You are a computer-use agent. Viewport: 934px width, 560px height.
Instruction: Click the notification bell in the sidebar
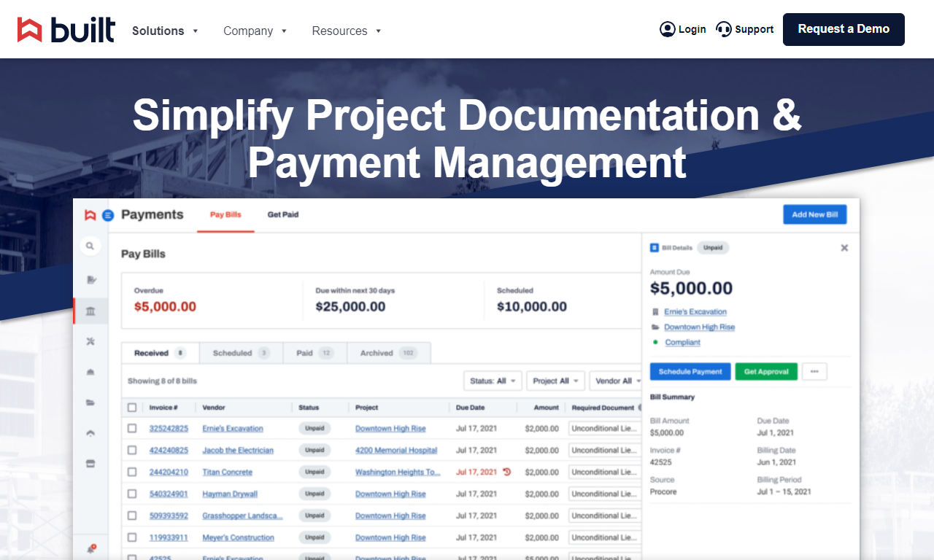(x=91, y=548)
